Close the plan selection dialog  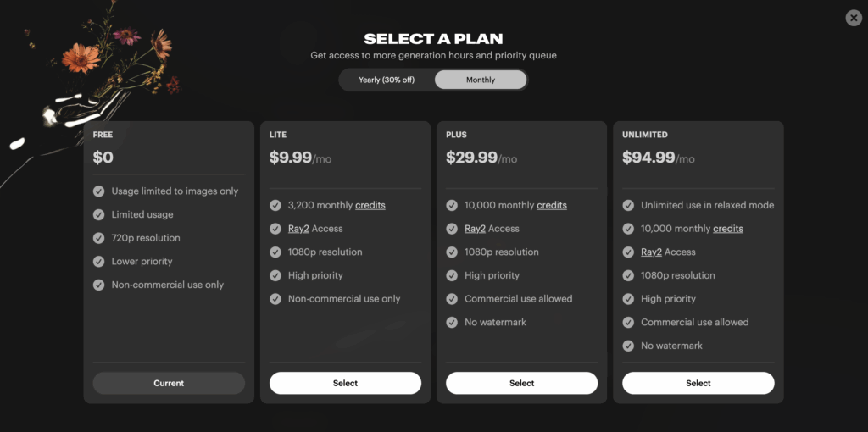854,19
